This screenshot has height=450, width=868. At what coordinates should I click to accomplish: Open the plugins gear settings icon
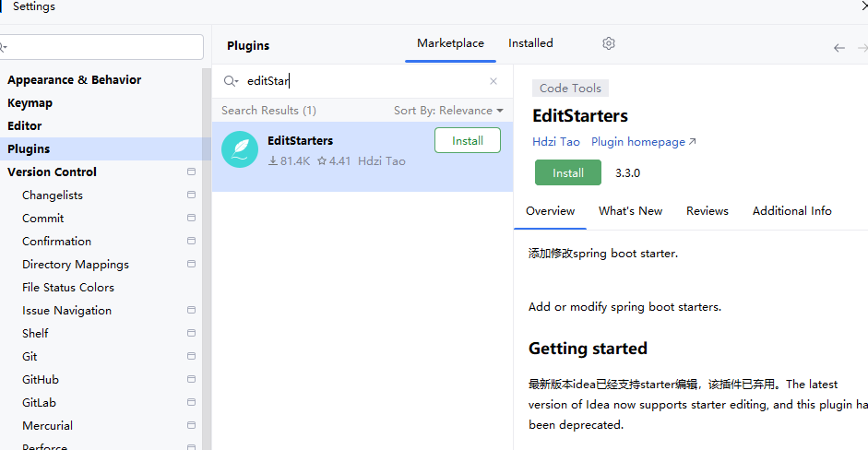click(609, 43)
